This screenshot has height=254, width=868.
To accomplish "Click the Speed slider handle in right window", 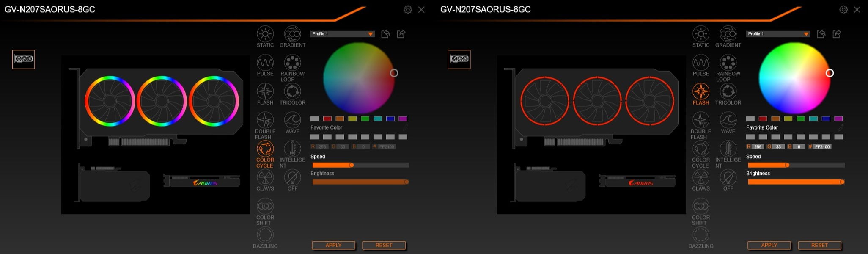I will point(787,165).
